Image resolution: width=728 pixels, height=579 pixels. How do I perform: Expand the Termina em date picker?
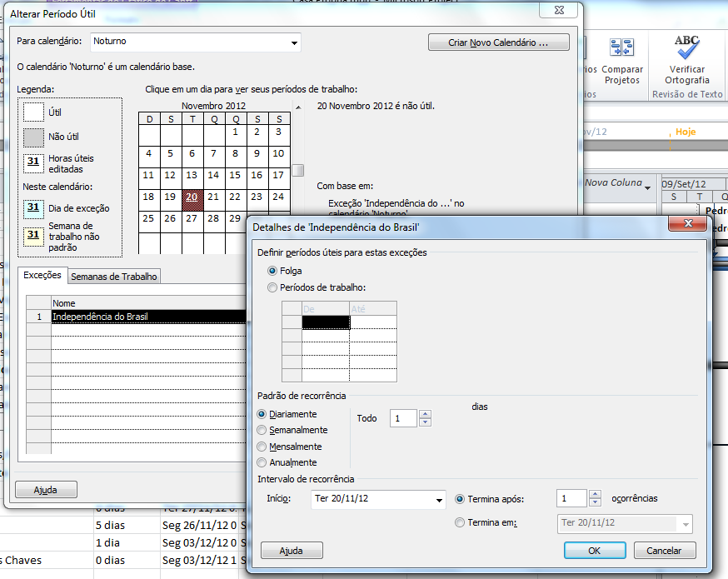[x=686, y=522]
